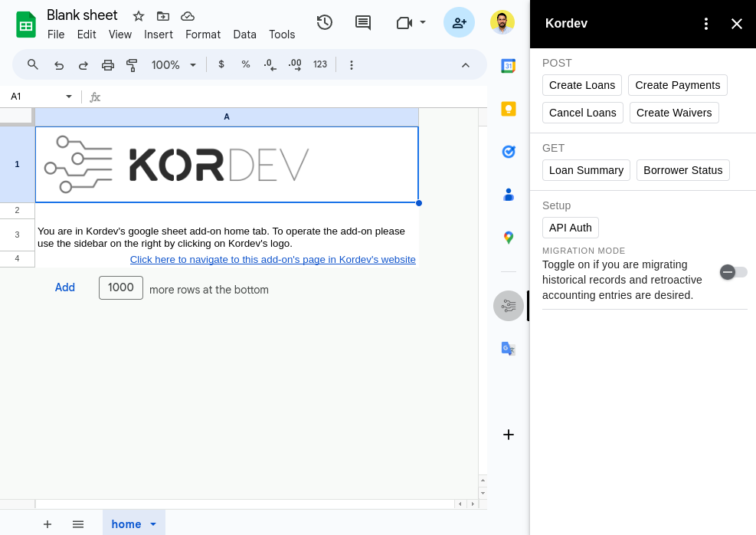Open the File menu
The image size is (756, 535).
click(56, 34)
